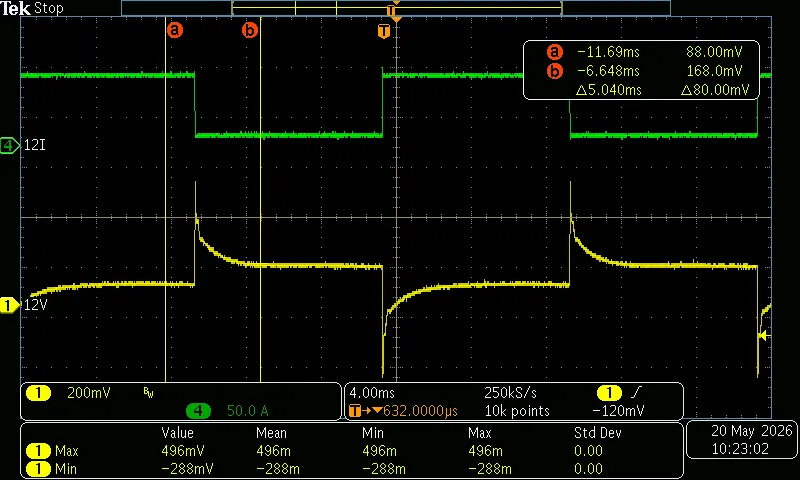Click the date 20 May 2026
Image resolution: width=800 pixels, height=480 pixels.
pyautogui.click(x=752, y=431)
